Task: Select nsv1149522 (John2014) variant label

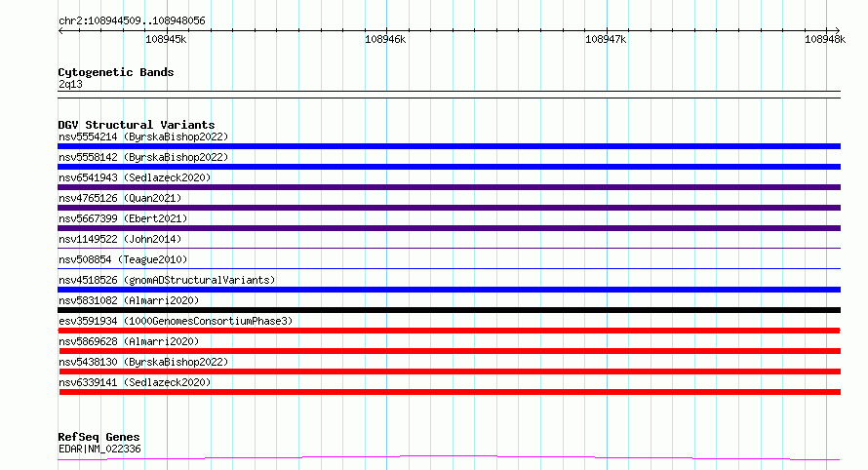Action: [120, 239]
